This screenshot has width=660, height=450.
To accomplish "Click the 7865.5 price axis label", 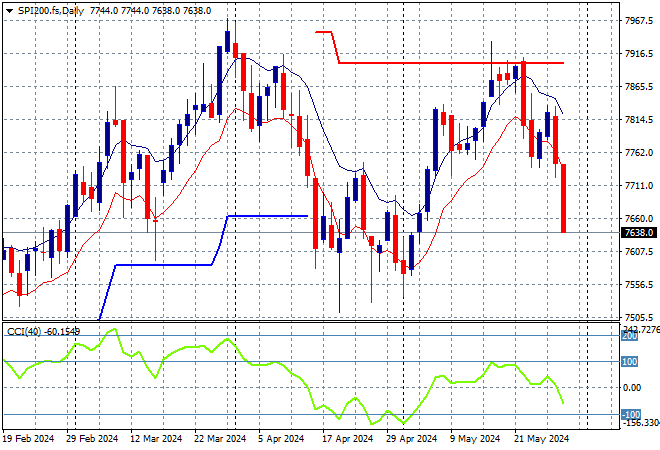I will [x=639, y=86].
